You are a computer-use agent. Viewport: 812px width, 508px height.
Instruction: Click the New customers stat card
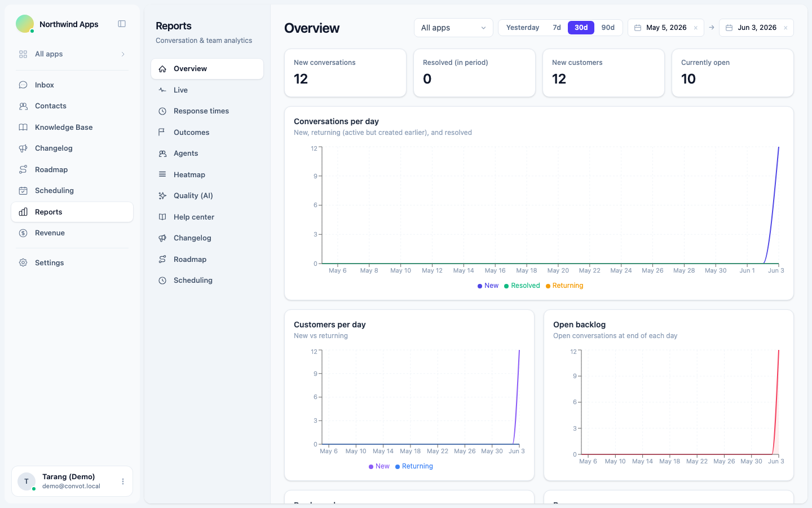pos(603,73)
